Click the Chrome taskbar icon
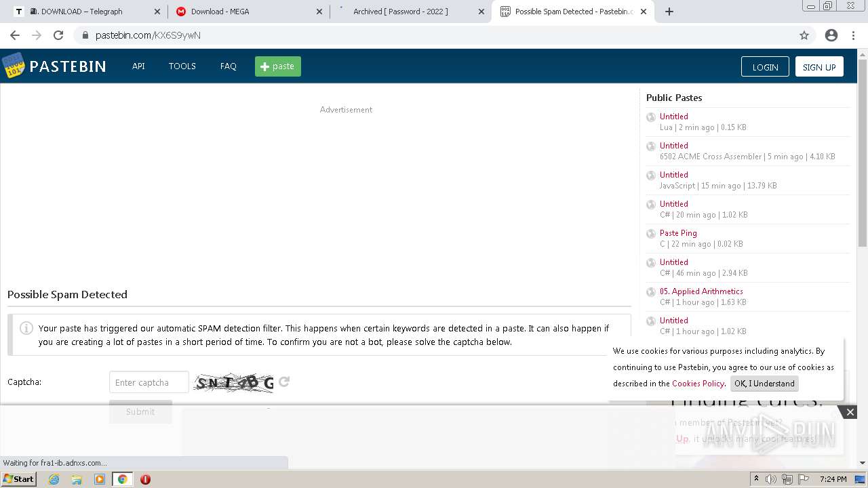Viewport: 868px width, 488px height. point(123,479)
